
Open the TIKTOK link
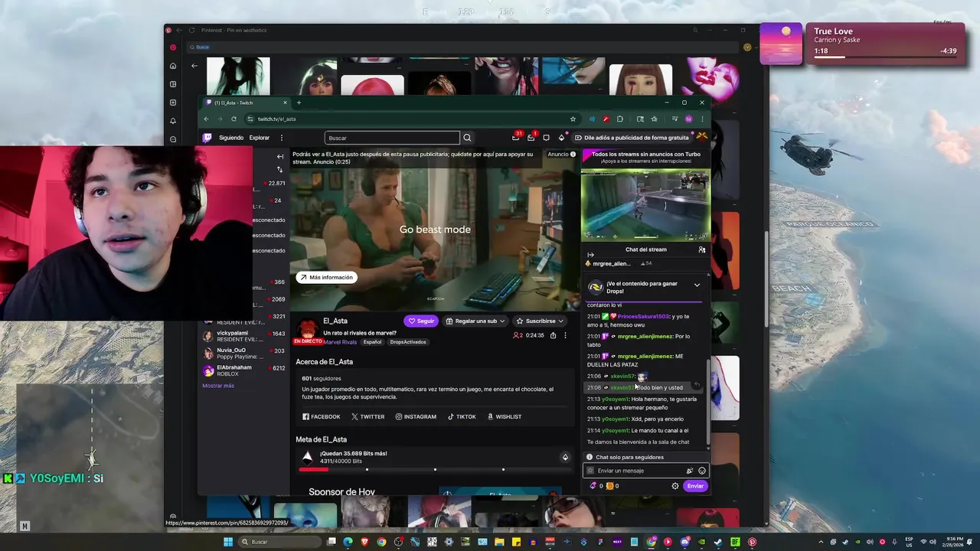462,416
